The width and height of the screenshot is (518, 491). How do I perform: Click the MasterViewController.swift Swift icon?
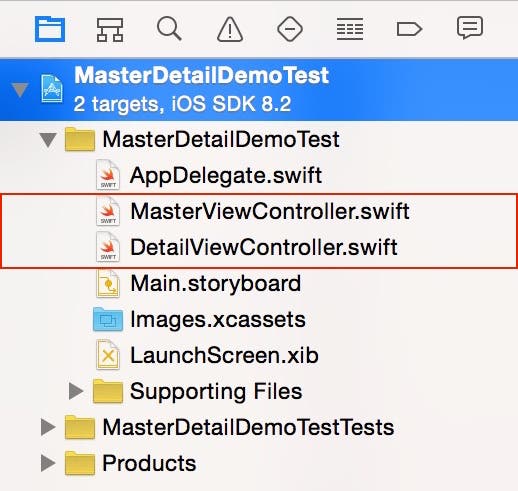point(108,211)
